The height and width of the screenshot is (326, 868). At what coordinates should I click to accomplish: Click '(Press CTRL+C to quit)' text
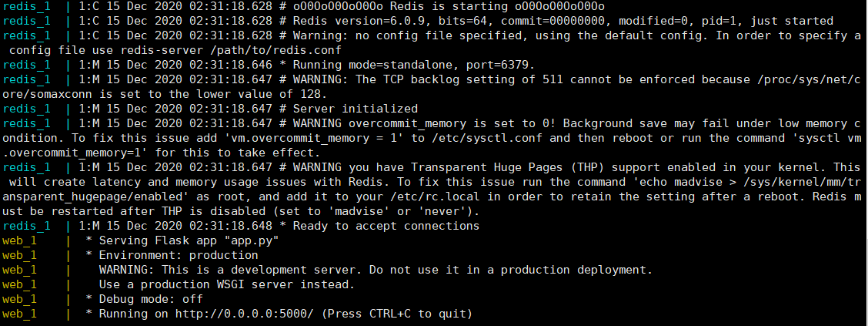(x=397, y=314)
